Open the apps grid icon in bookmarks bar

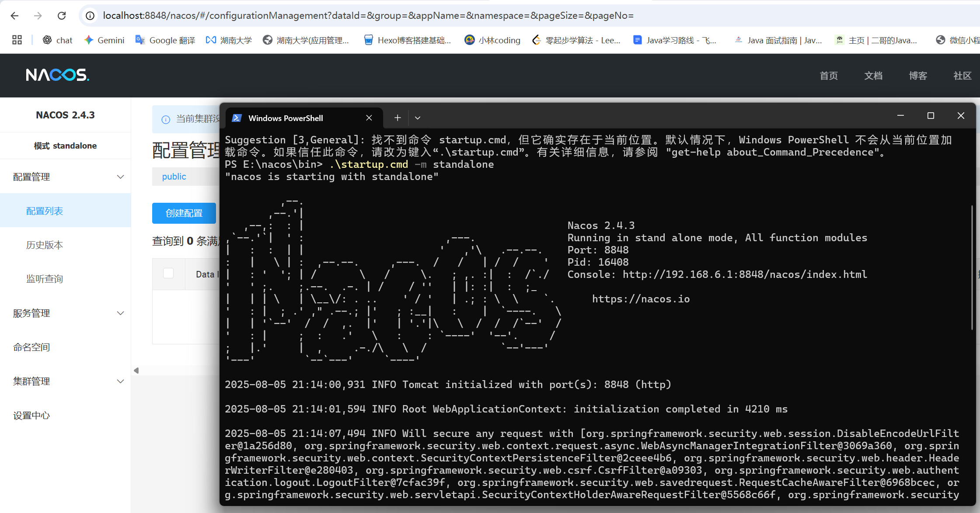click(17, 40)
